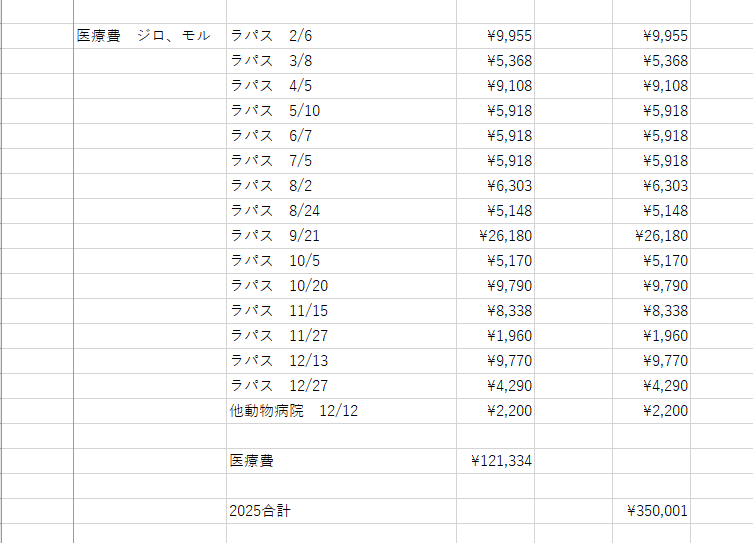Click ¥5,918 directly beside ラパス 5/10
The image size is (753, 543).
pos(495,111)
